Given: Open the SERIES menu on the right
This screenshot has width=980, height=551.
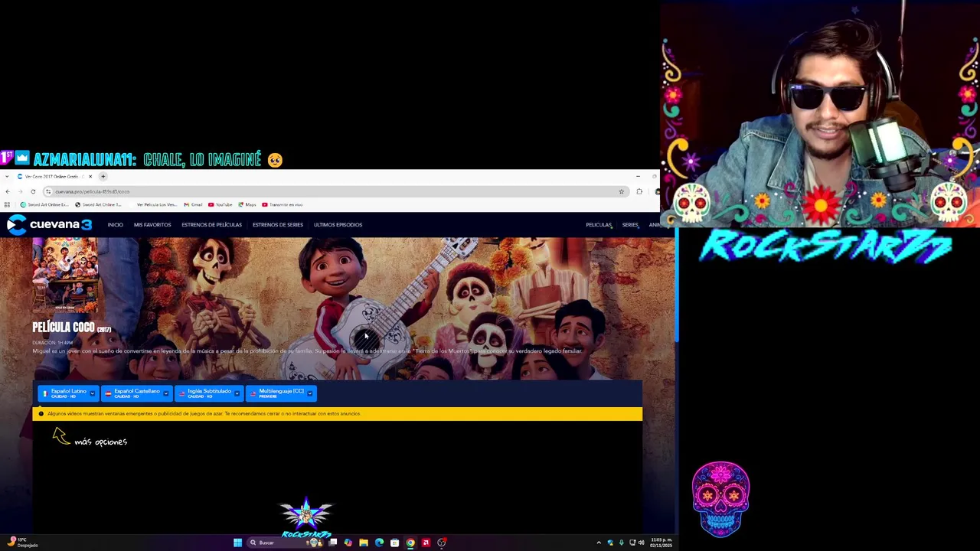Looking at the screenshot, I should tap(630, 225).
